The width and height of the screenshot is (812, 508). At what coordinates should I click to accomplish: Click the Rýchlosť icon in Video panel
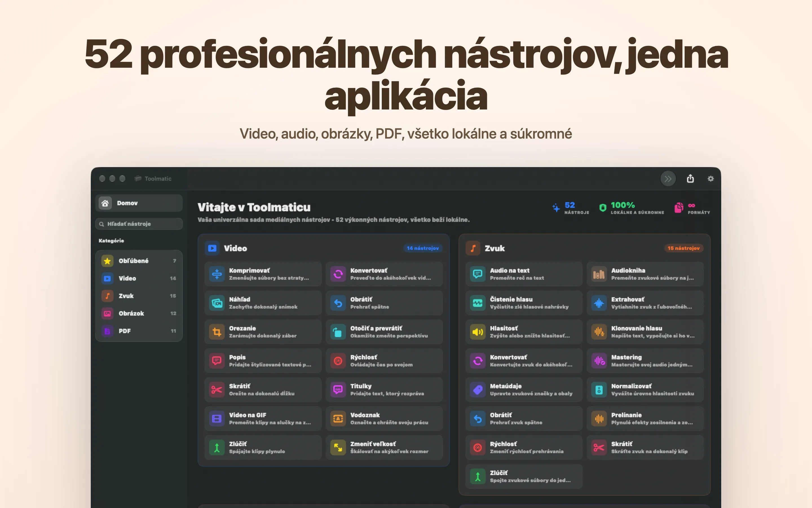338,361
